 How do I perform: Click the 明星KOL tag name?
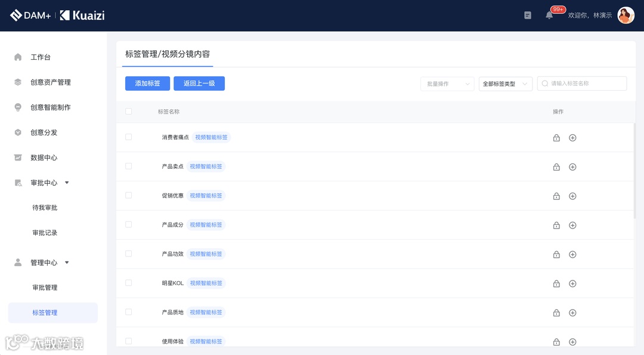point(172,283)
